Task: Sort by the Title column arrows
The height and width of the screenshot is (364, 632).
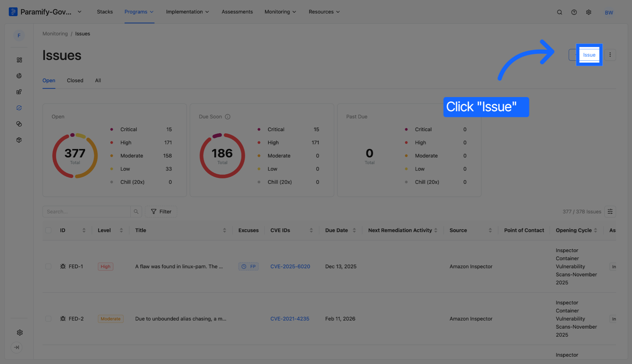Action: tap(224, 230)
